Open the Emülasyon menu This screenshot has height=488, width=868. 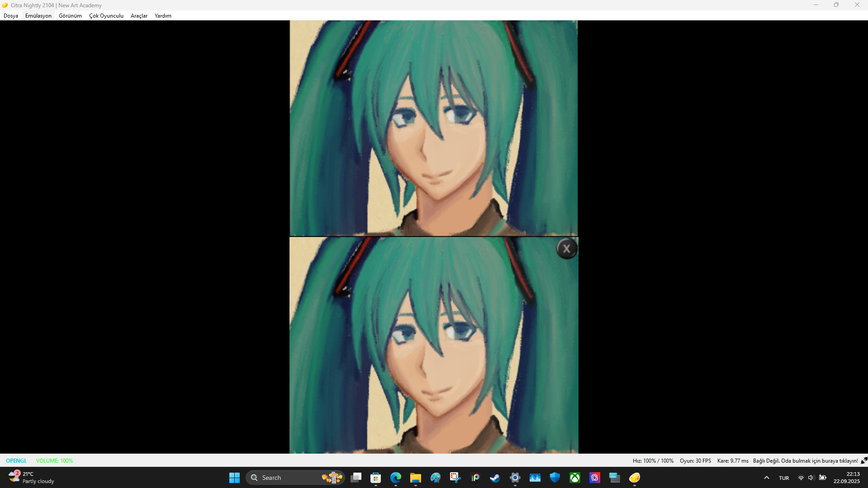(38, 15)
